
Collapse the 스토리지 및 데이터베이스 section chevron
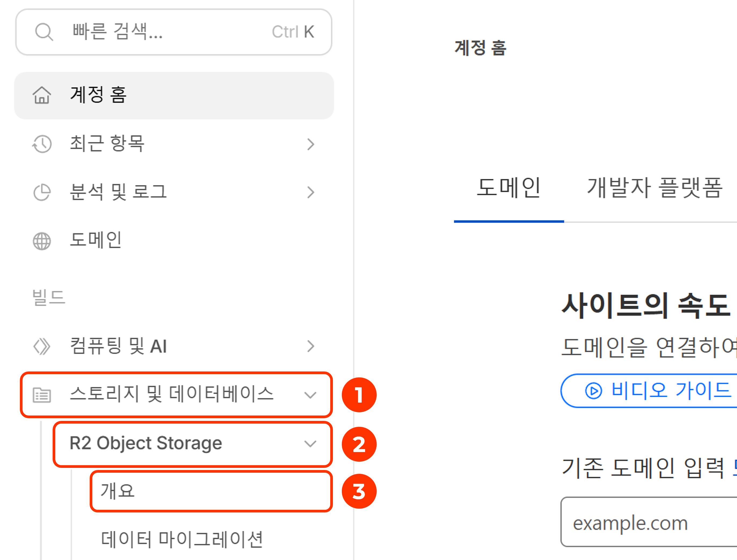[x=310, y=395]
